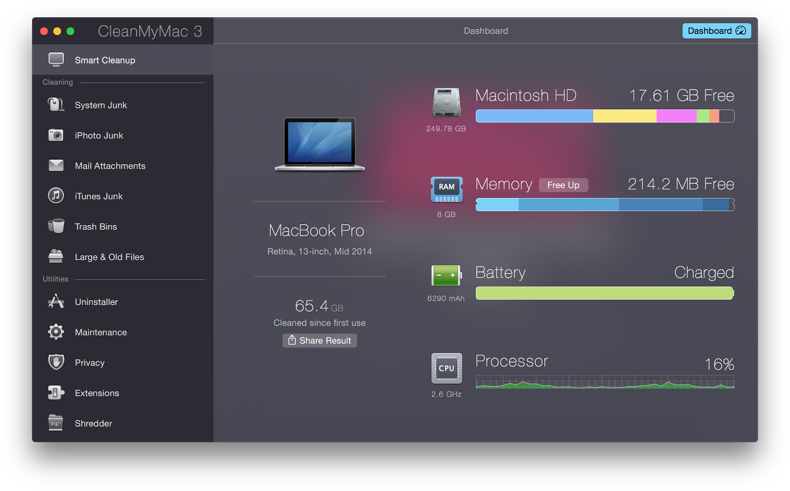
Task: Click the Macintosh HD storage usage bar
Action: [605, 116]
